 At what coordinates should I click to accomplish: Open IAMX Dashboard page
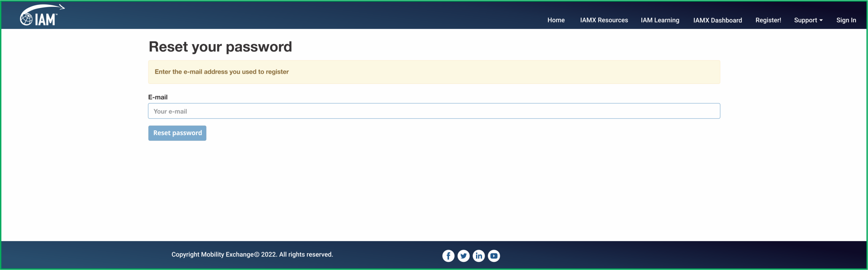(x=717, y=20)
